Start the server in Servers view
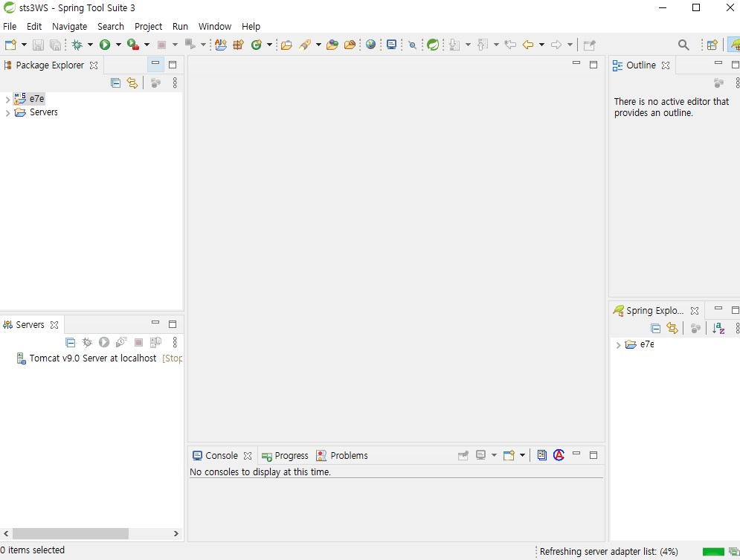 click(x=104, y=342)
